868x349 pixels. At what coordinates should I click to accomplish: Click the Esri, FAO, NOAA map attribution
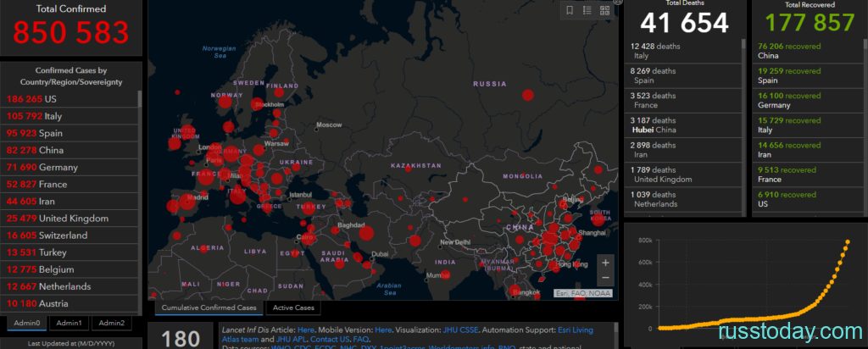(583, 294)
